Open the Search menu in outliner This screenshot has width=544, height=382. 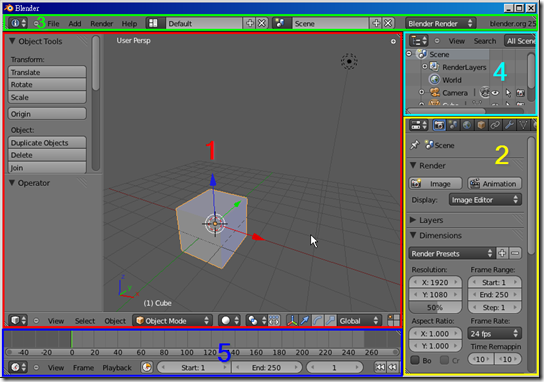485,41
